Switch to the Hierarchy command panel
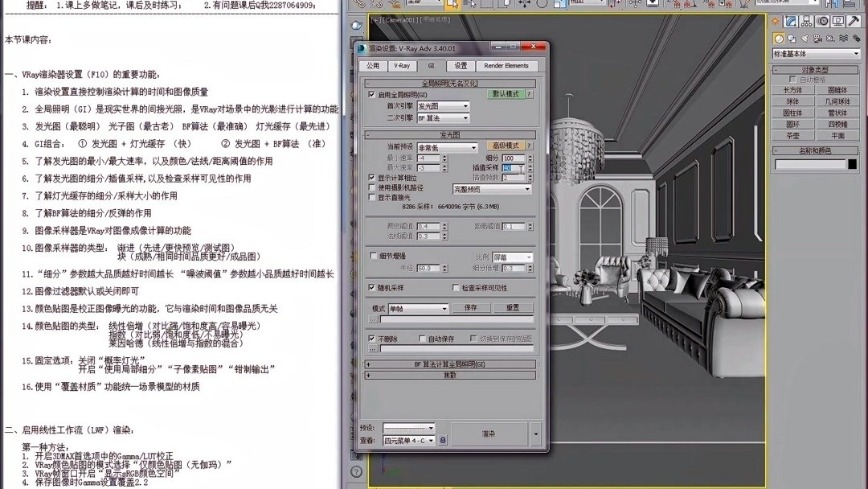The height and width of the screenshot is (489, 868). tap(805, 21)
